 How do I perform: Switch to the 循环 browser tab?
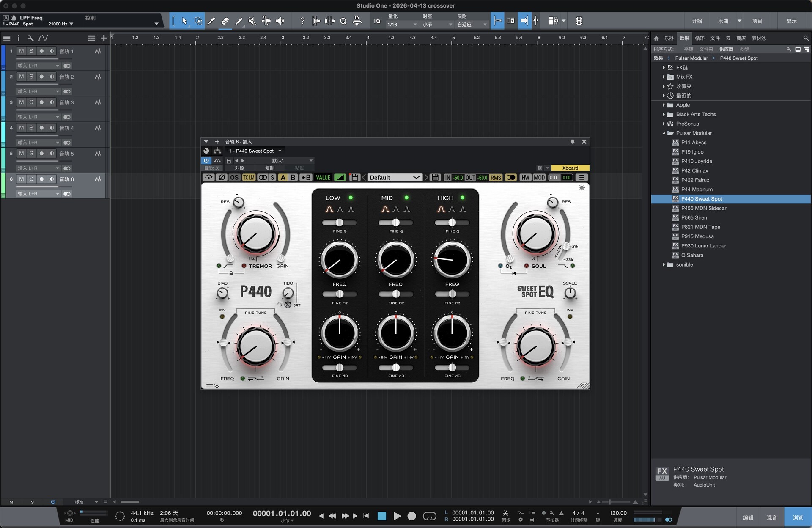pos(700,38)
